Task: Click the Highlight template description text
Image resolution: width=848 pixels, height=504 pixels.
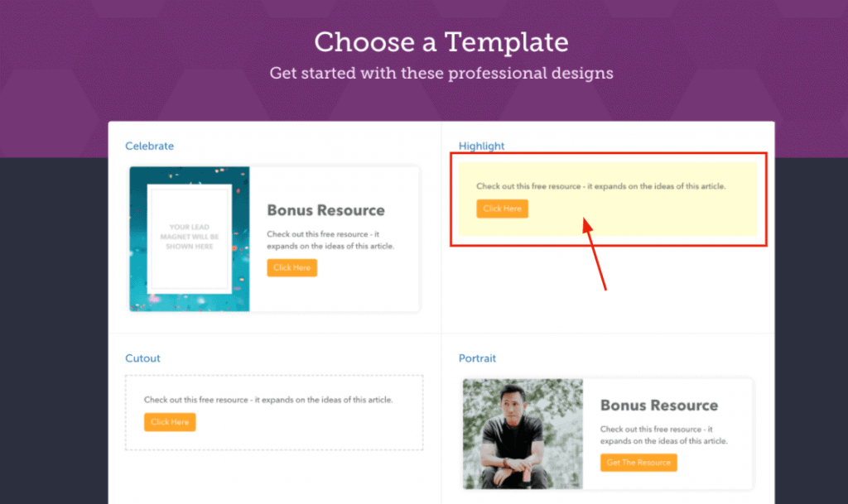Action: 601,186
